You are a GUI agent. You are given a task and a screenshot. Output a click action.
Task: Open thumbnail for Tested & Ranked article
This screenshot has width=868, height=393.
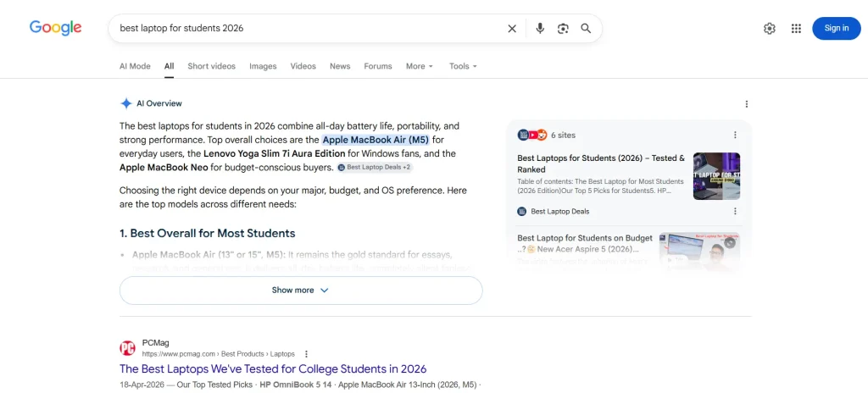point(716,176)
